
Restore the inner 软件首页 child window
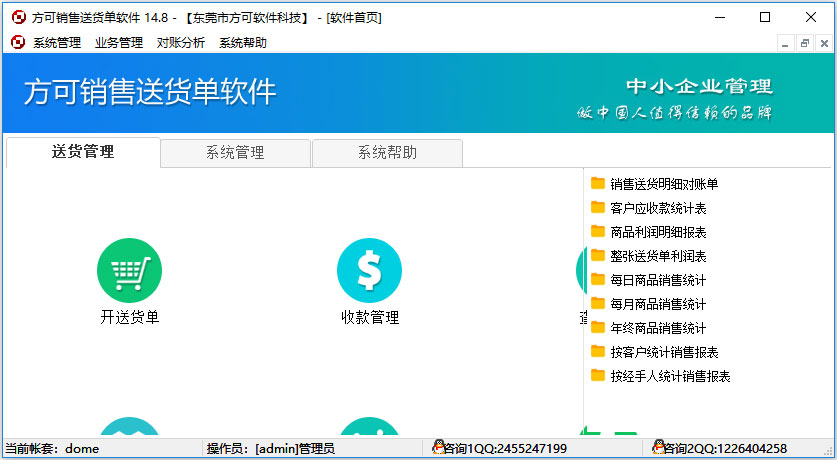point(804,44)
